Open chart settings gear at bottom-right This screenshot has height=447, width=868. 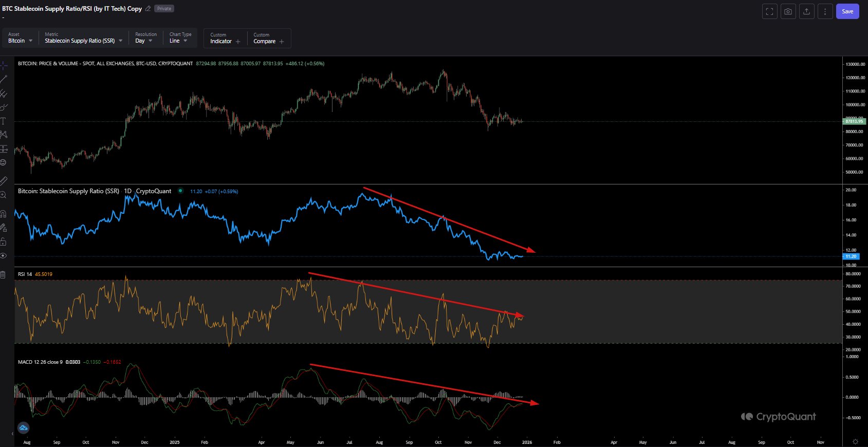(x=855, y=442)
